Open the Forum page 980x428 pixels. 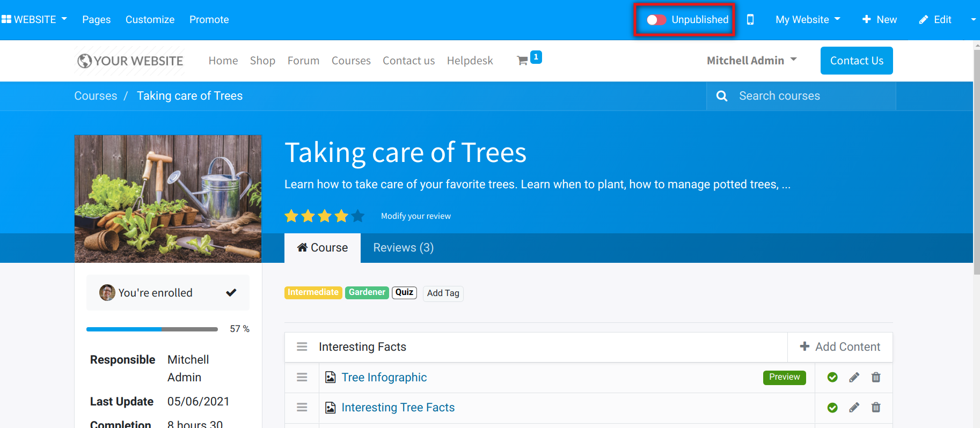coord(303,61)
